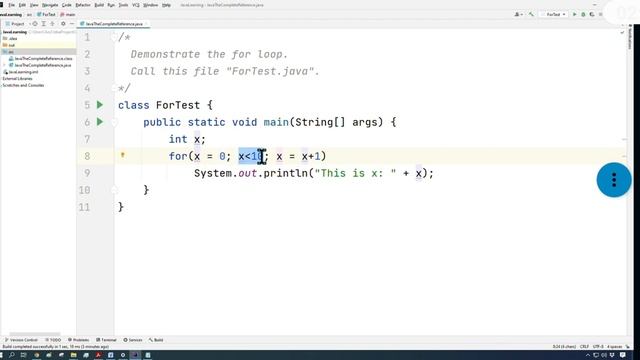This screenshot has height=360, width=640.
Task: Click the highlighted x<10 condition on line 8
Action: [x=250, y=156]
